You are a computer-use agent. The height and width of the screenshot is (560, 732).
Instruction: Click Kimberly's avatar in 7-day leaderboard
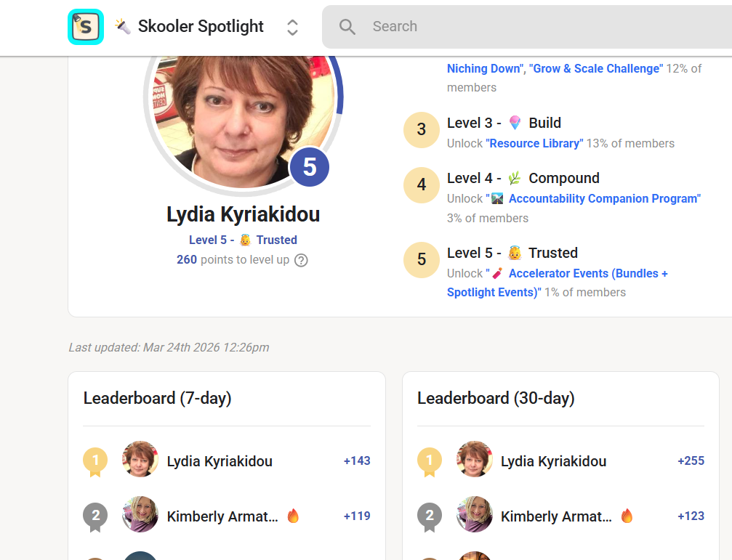point(140,515)
